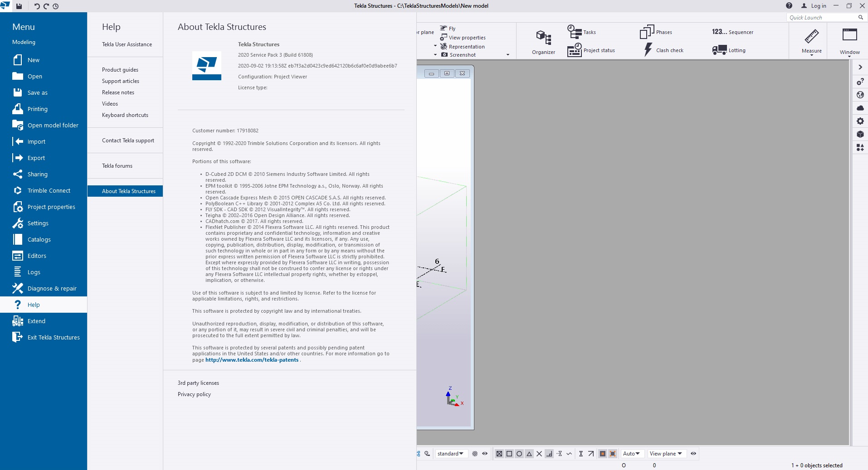The height and width of the screenshot is (470, 868).
Task: Open the standard filter dropdown
Action: pyautogui.click(x=451, y=453)
